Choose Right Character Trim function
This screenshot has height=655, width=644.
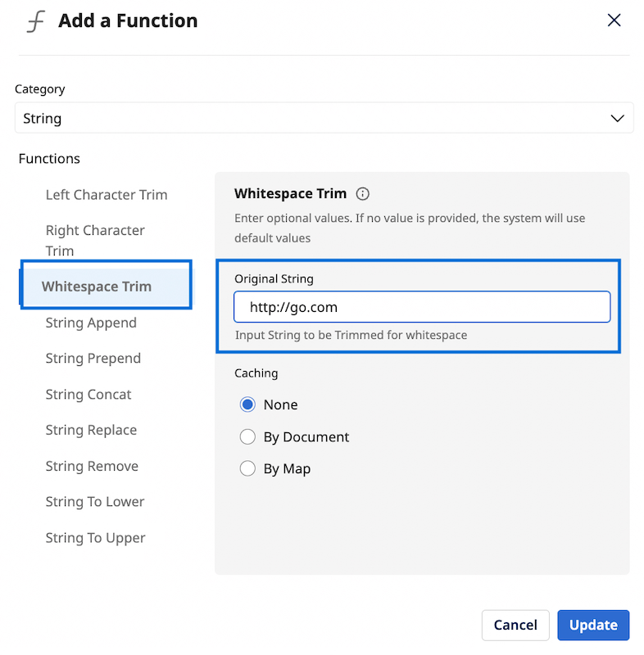coord(95,241)
